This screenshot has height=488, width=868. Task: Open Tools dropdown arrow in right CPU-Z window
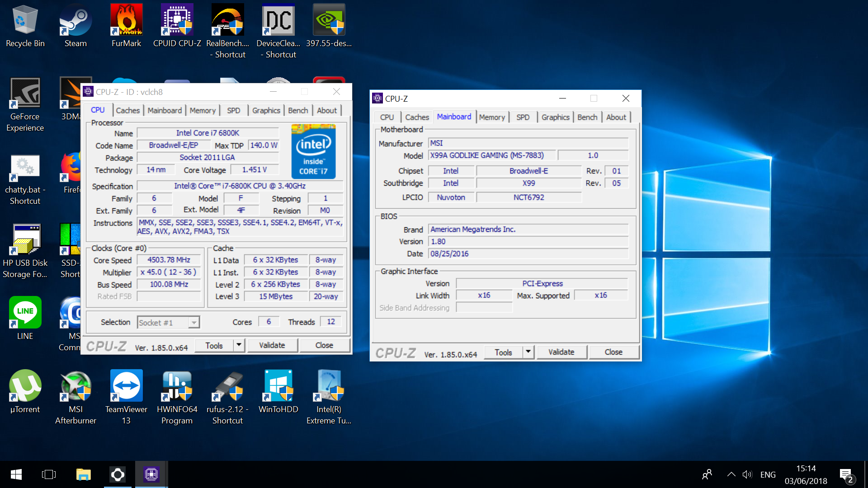click(x=528, y=352)
